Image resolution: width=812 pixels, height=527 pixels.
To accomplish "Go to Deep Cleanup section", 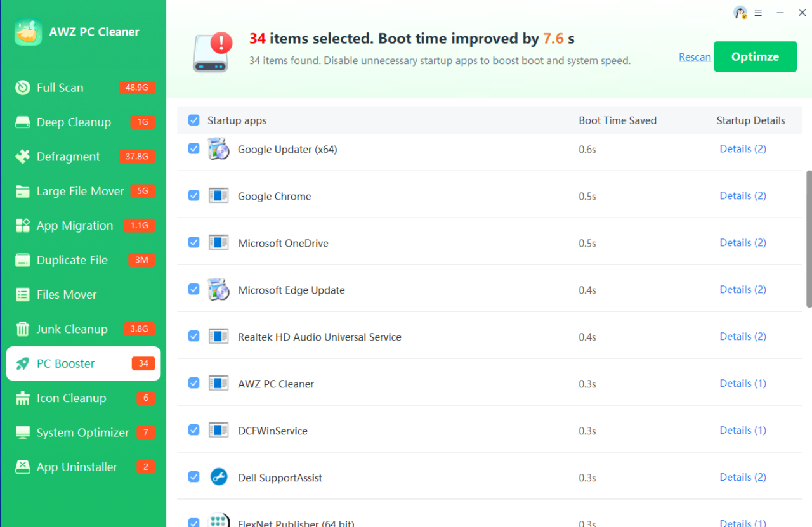I will [x=83, y=122].
